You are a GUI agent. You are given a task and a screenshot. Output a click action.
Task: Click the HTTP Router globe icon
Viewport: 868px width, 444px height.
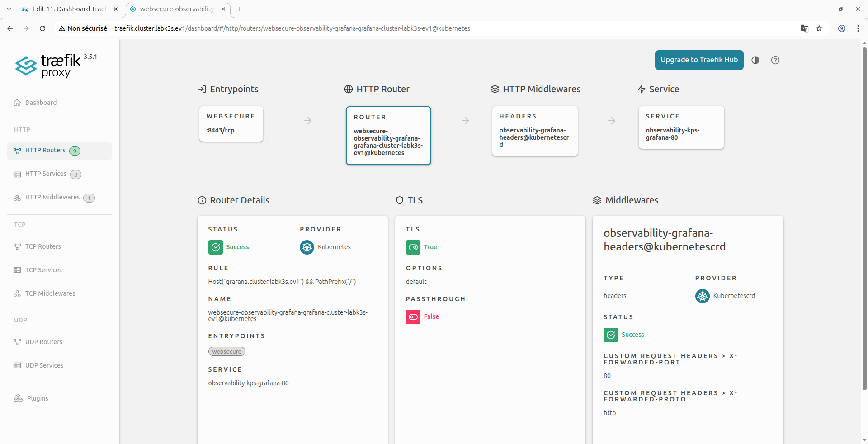349,89
